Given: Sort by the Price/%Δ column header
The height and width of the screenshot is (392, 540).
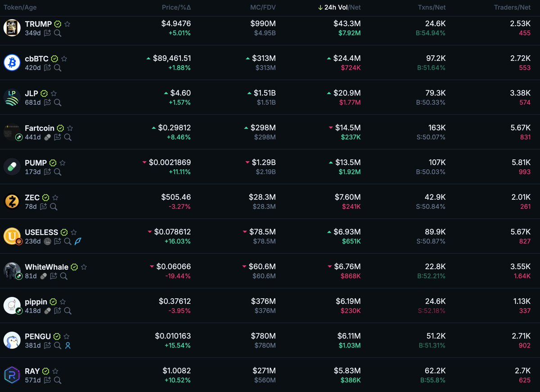Looking at the screenshot, I should tap(177, 8).
